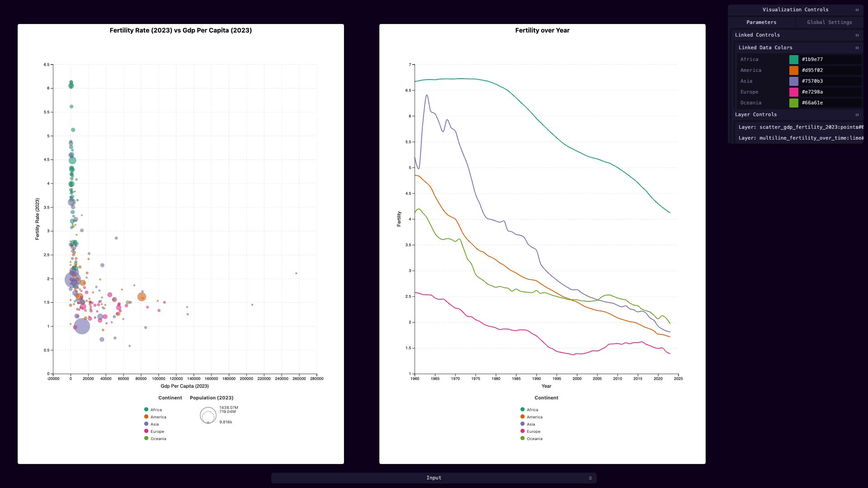Click the Input bar menu icon
This screenshot has width=868, height=488.
pyautogui.click(x=590, y=478)
